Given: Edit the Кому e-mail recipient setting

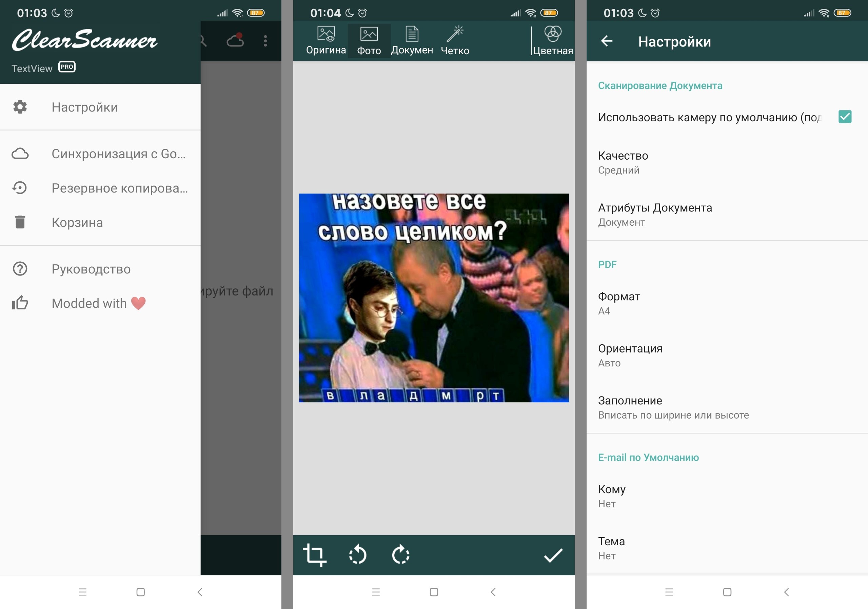Looking at the screenshot, I should pos(727,496).
